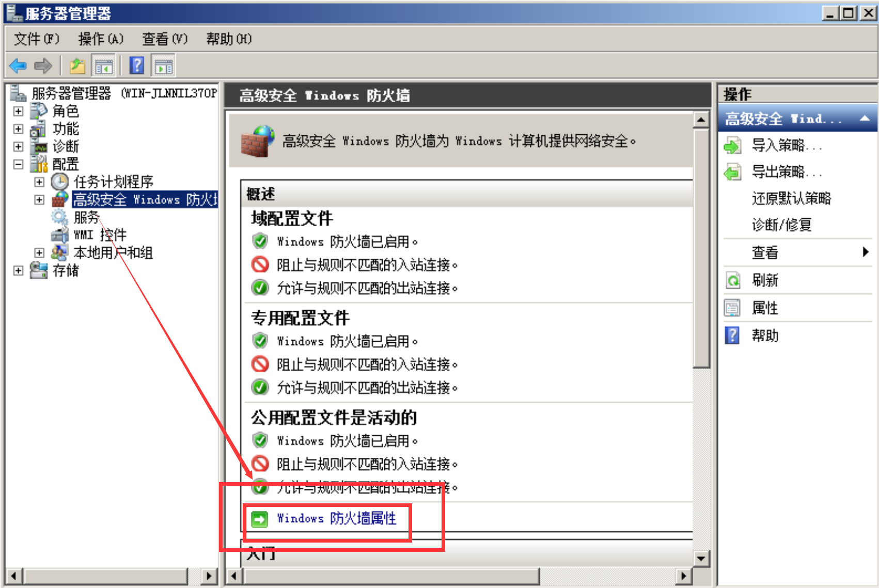Open the 文件(F) menu
Viewport: 879px width, 588px height.
click(37, 39)
